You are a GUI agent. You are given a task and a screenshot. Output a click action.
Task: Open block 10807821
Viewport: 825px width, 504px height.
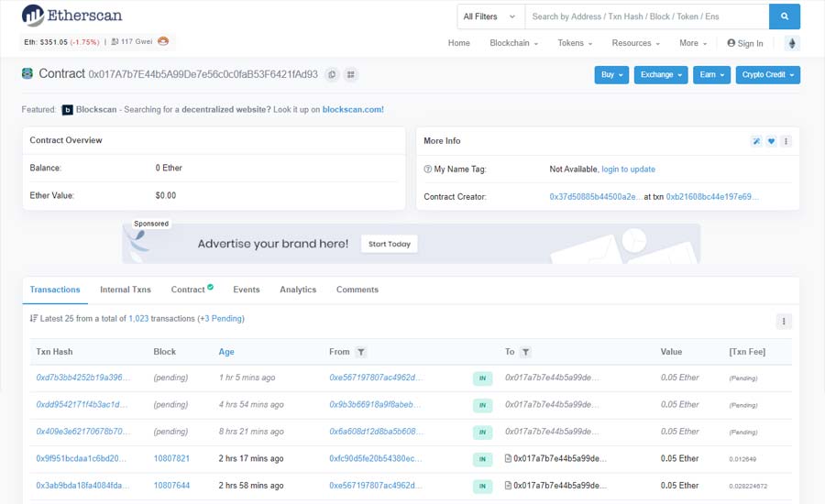coord(171,458)
